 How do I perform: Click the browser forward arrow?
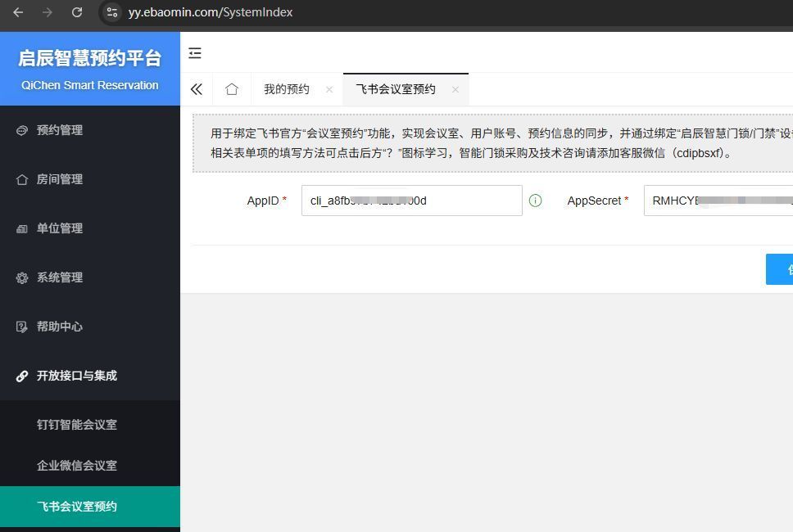click(x=48, y=12)
